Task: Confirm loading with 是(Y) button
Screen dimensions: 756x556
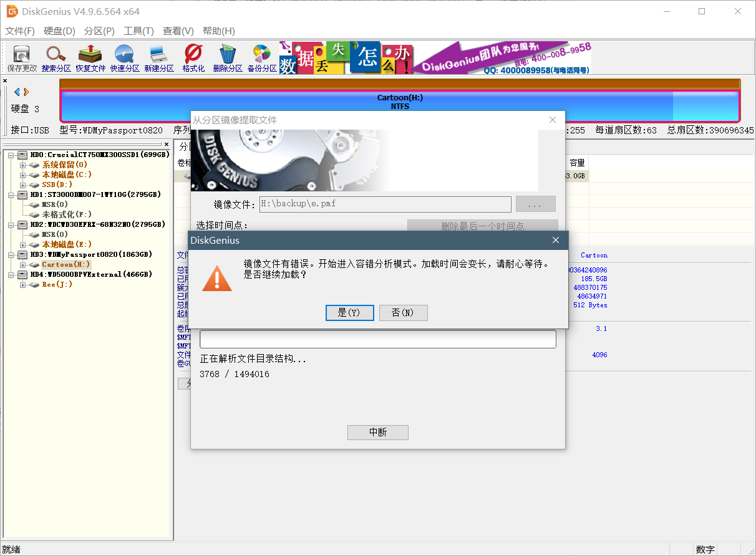Action: pos(349,313)
